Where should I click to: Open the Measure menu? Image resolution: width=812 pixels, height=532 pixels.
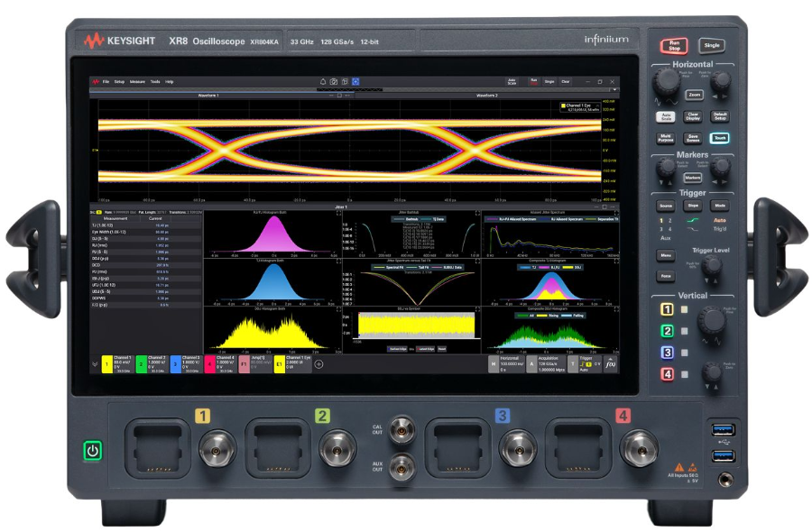(137, 82)
